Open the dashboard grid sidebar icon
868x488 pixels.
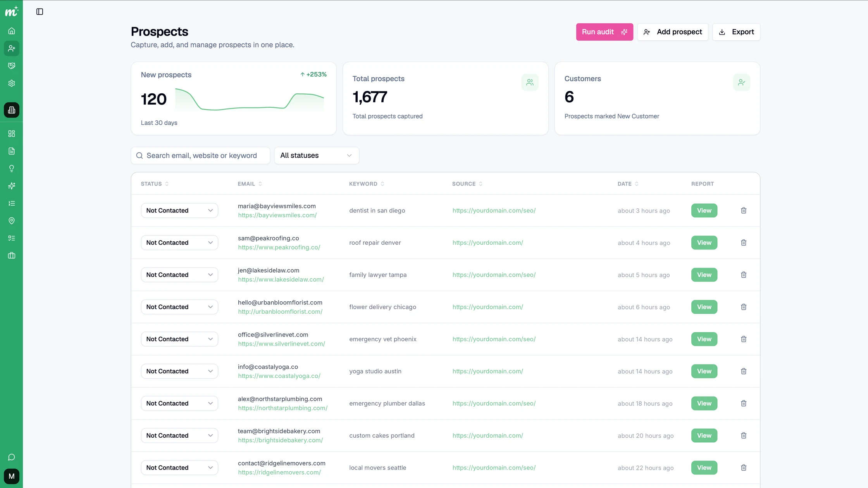pyautogui.click(x=12, y=134)
